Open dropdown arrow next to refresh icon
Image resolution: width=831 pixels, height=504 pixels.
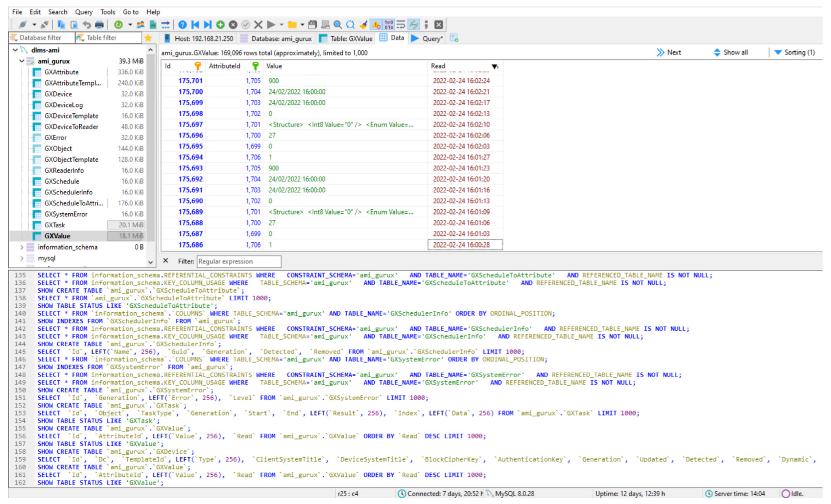tap(130, 25)
